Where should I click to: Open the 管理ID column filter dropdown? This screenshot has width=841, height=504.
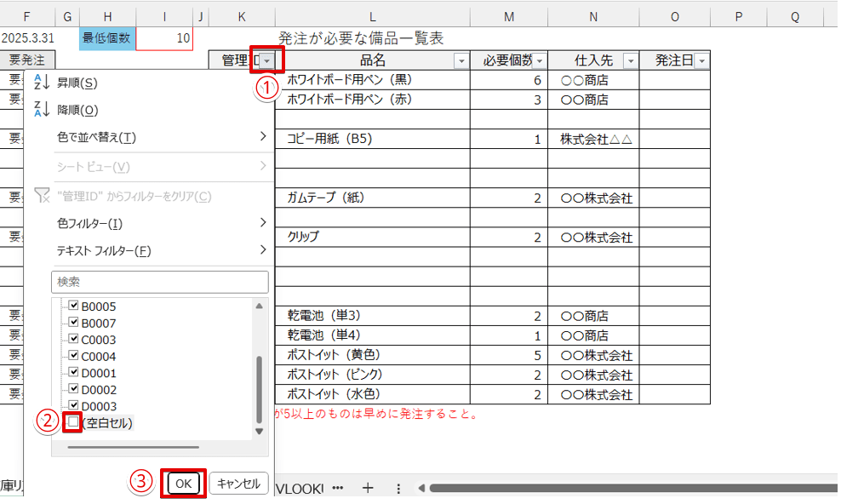(x=267, y=60)
